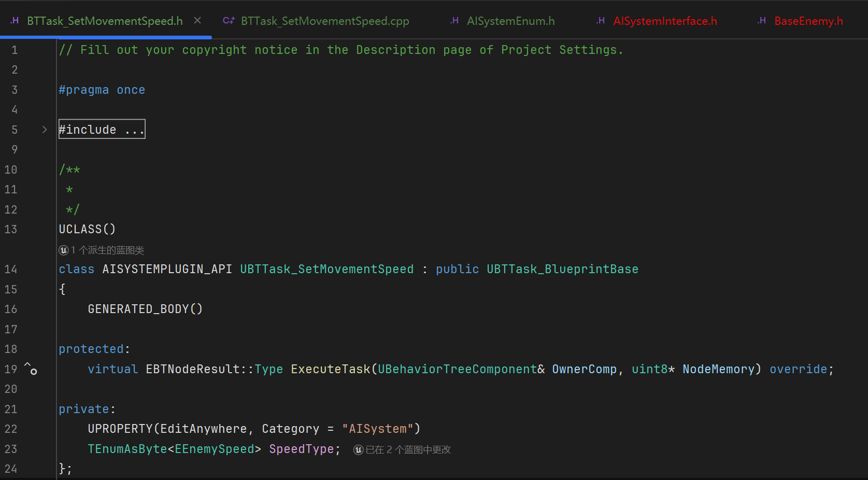Switch to the BTTask_SetMovementSpeed.cpp tab
The image size is (868, 480).
tap(316, 21)
